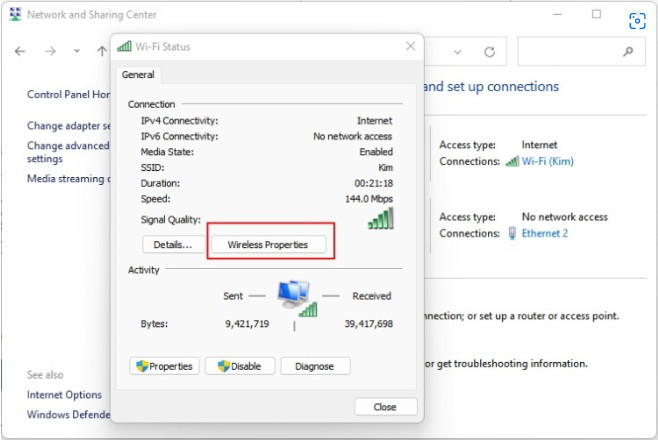Open Change advanced sharing settings link

tap(68, 152)
